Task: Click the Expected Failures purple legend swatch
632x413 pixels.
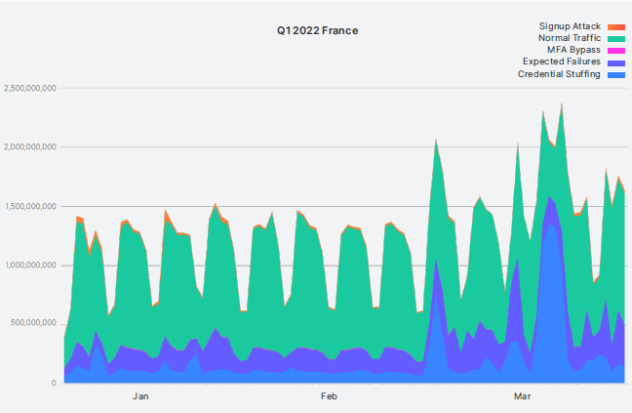Action: point(617,62)
